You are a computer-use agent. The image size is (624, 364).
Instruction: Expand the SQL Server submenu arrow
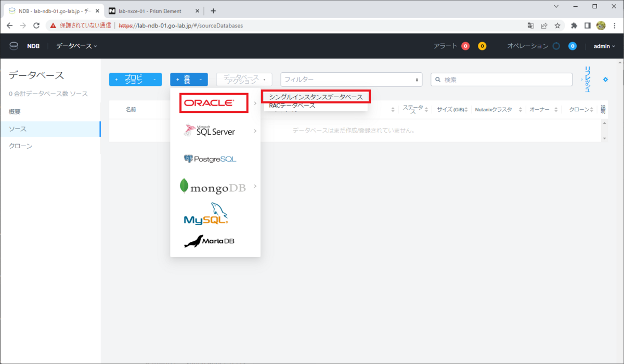point(255,131)
